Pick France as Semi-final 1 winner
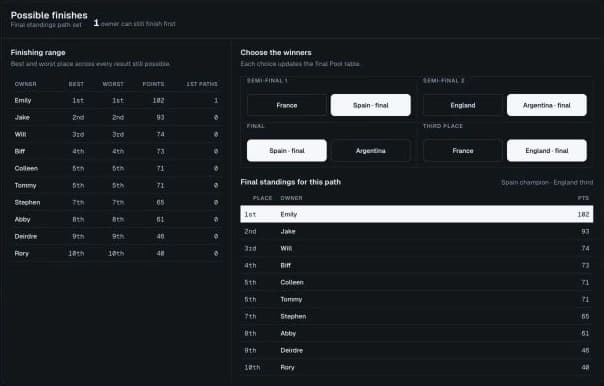 click(x=287, y=105)
